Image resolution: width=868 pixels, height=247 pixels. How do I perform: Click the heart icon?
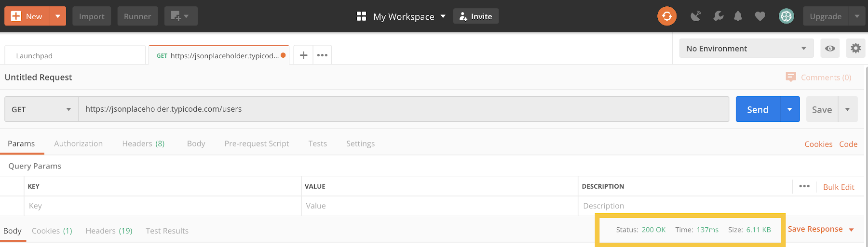click(x=760, y=16)
